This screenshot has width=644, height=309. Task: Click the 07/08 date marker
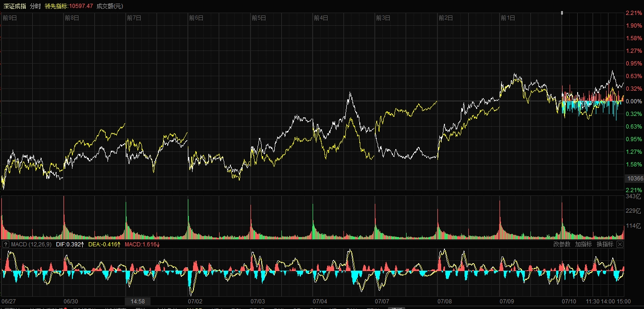coord(444,302)
